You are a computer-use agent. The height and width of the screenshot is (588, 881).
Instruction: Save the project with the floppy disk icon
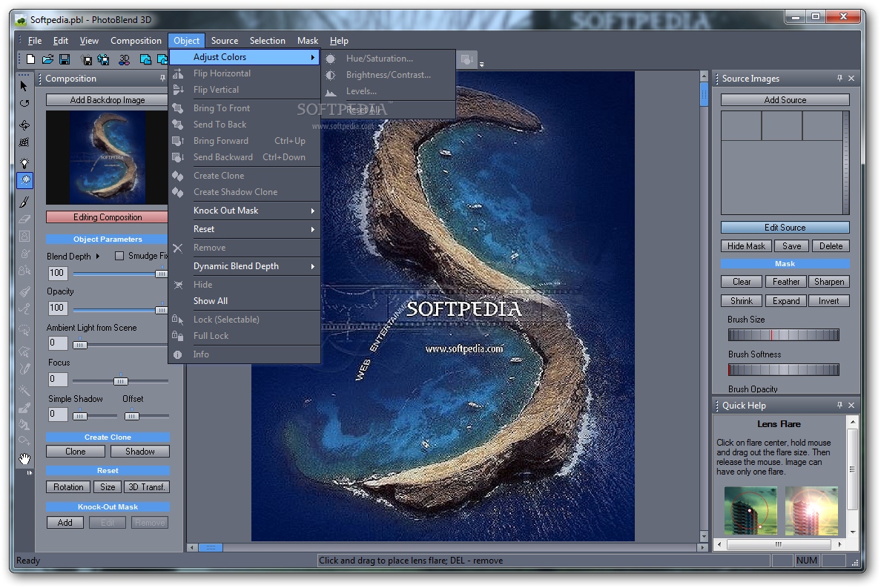pos(65,59)
